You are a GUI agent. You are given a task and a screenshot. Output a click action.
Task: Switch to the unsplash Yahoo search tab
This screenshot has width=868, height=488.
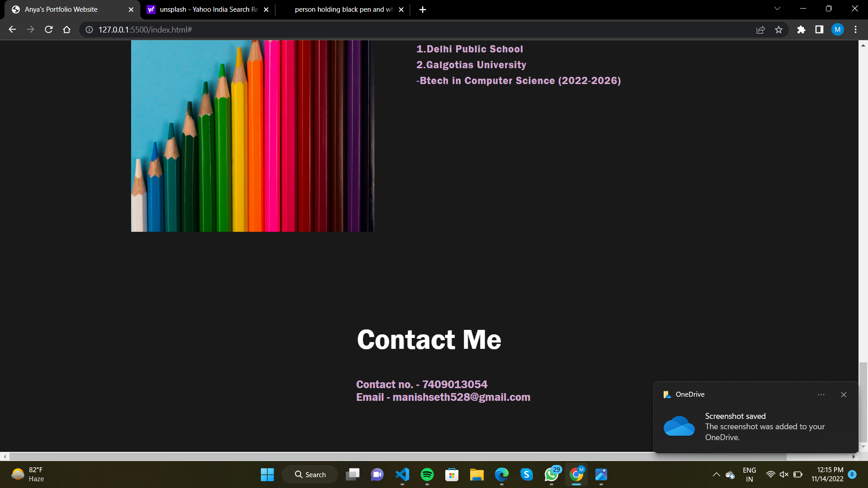pos(203,9)
